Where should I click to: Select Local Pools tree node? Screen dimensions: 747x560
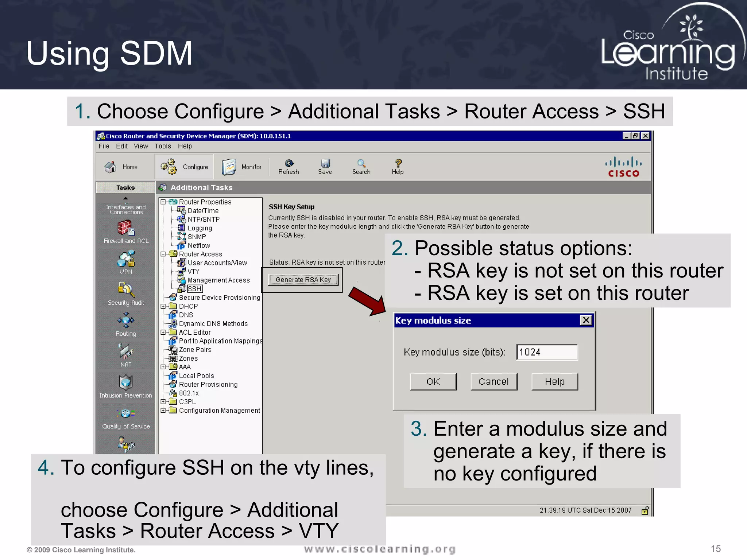[x=196, y=376]
